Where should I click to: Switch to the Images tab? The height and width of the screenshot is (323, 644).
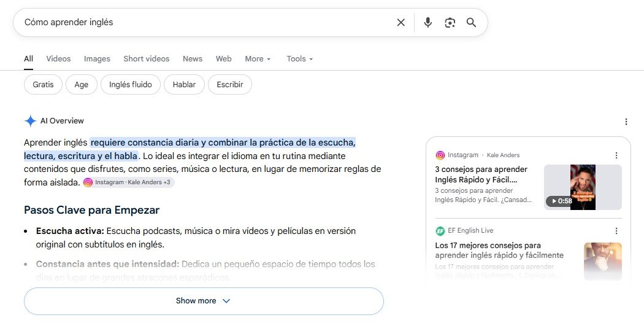(x=97, y=59)
